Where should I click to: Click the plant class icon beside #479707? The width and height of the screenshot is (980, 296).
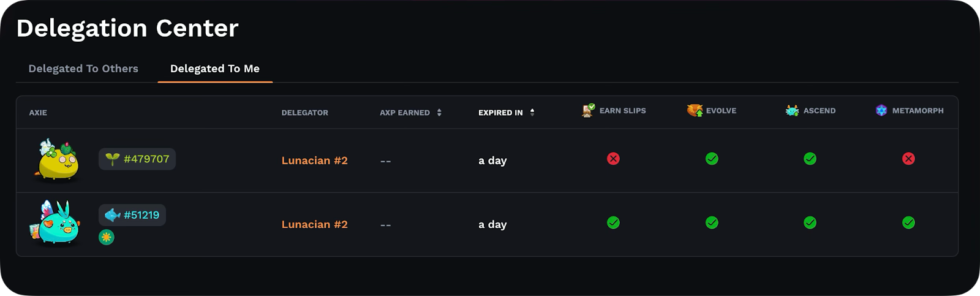point(112,159)
